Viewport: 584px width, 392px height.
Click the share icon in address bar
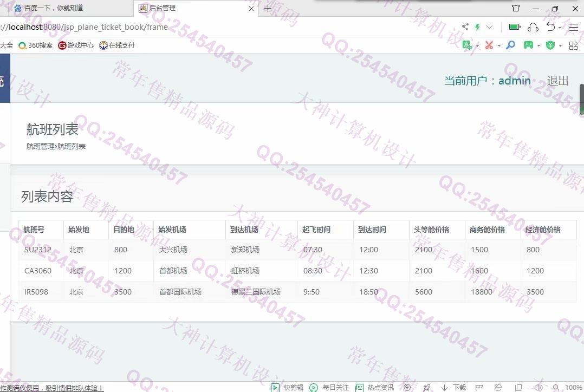pyautogui.click(x=465, y=27)
